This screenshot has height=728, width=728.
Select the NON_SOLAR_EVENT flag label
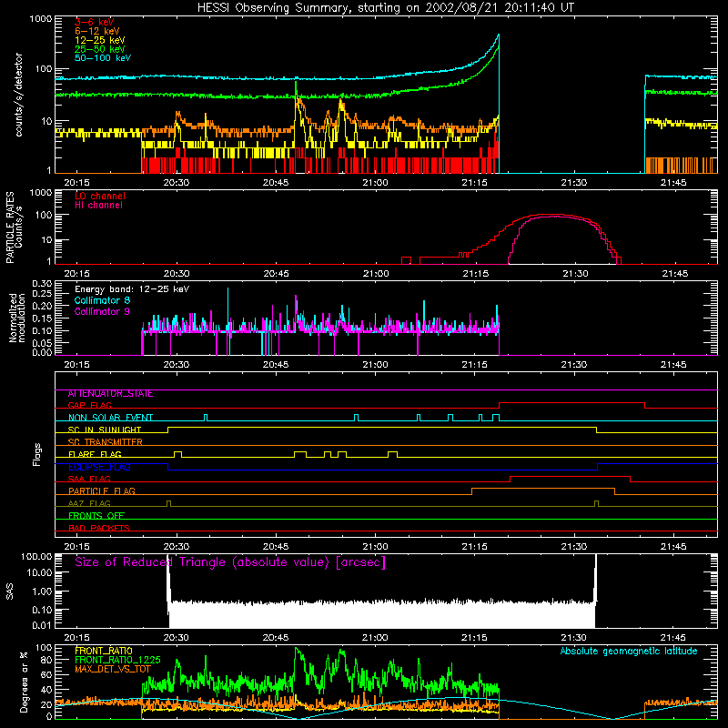tap(110, 418)
